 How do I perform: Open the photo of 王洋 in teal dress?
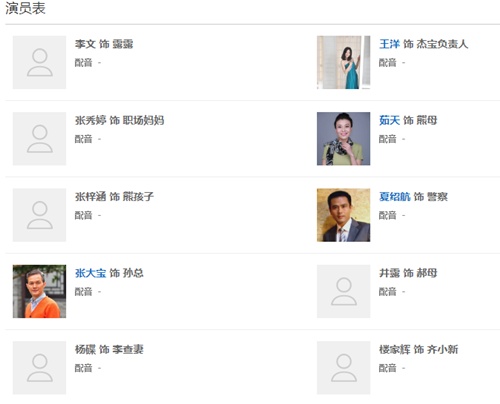click(343, 62)
